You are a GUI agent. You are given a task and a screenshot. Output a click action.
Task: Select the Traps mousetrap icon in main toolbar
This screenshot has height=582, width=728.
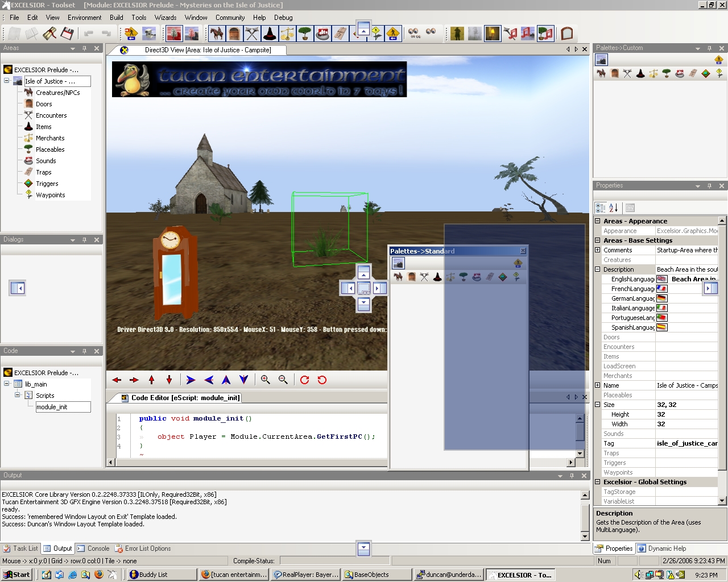[x=340, y=34]
